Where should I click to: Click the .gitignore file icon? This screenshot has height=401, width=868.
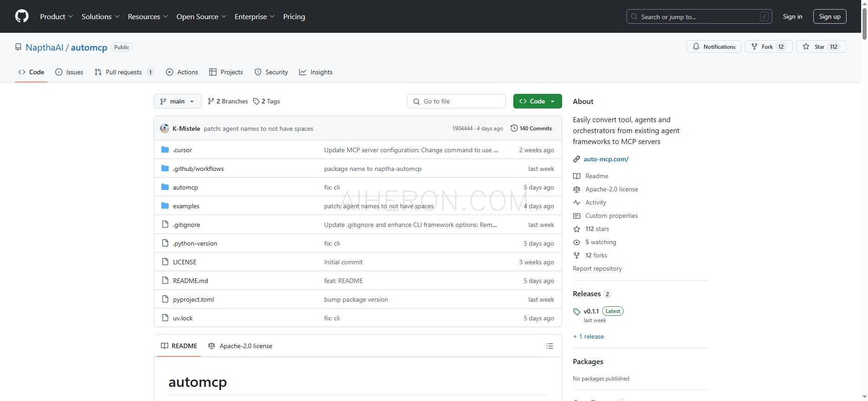coord(165,225)
